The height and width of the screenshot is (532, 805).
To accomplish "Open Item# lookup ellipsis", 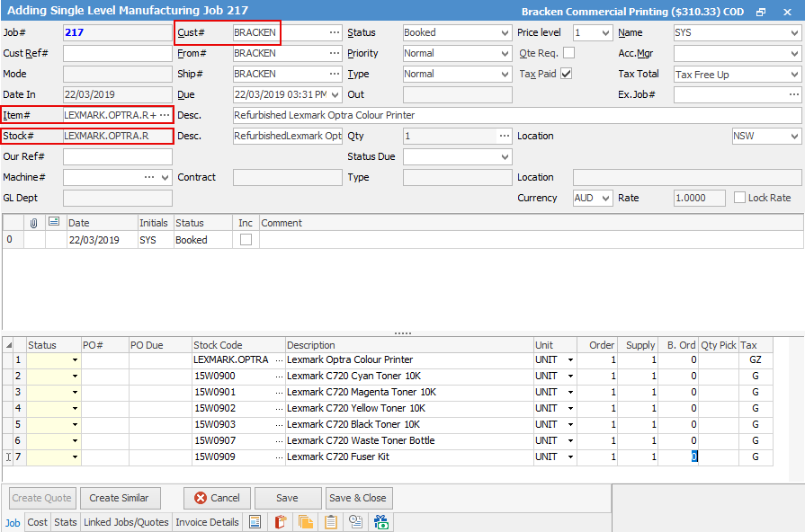I will coord(165,115).
